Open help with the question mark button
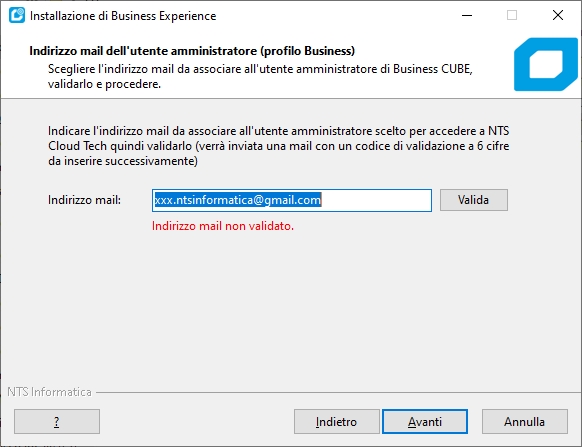 click(x=57, y=421)
